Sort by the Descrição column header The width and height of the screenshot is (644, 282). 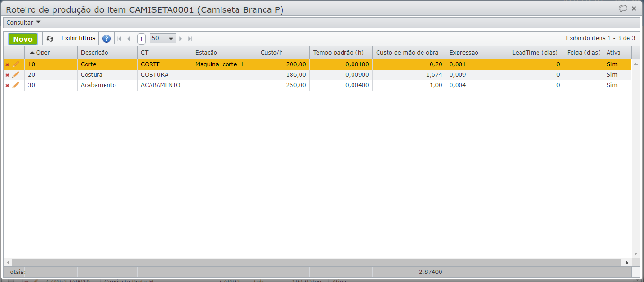tap(107, 53)
